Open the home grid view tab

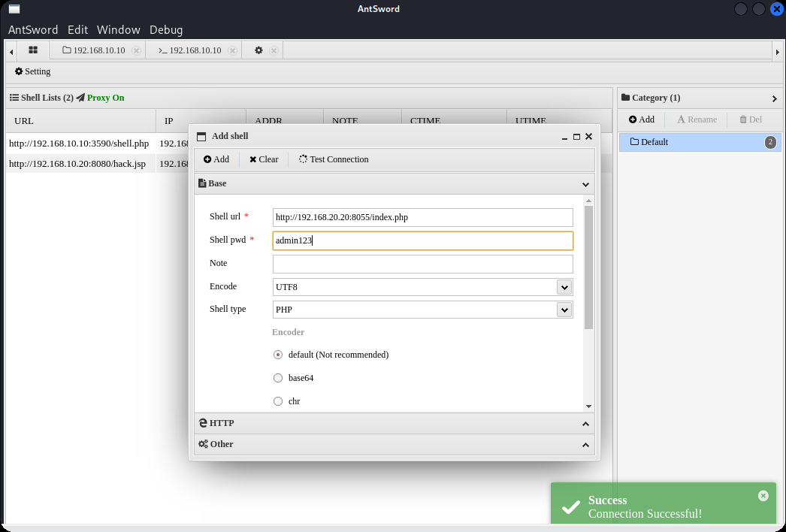[x=33, y=50]
